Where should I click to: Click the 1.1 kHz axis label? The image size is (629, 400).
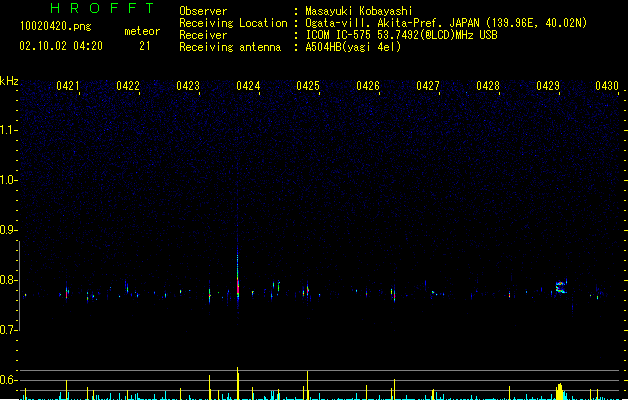[x=8, y=130]
